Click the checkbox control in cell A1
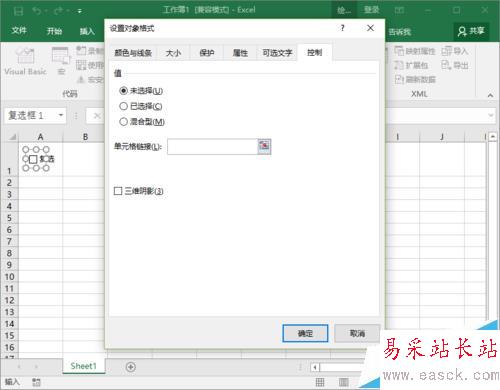 click(33, 159)
